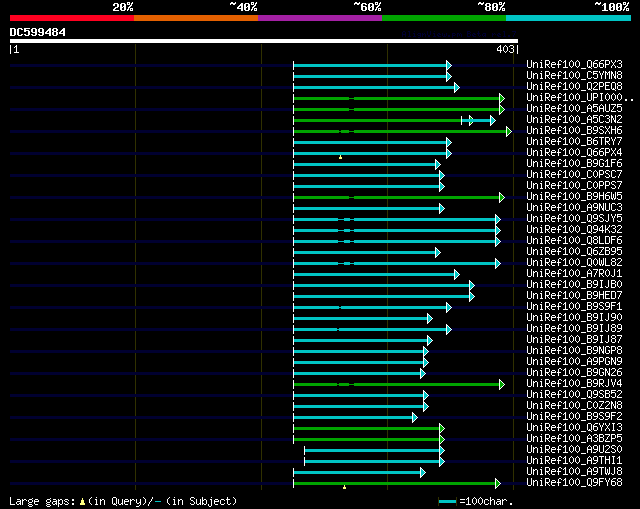The height and width of the screenshot is (509, 640).
Task: Select the UniRef100_Q6YXI3 label
Action: point(574,428)
